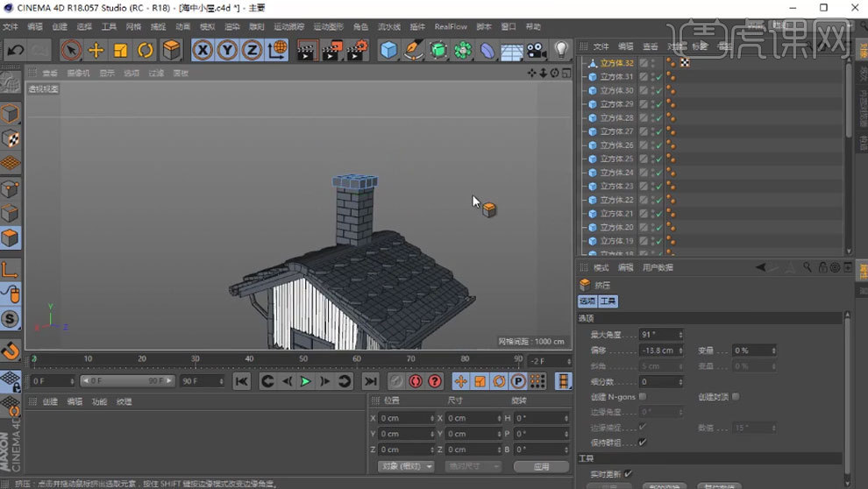The height and width of the screenshot is (489, 868).
Task: Toggle the 保持群组 checkbox
Action: 643,442
